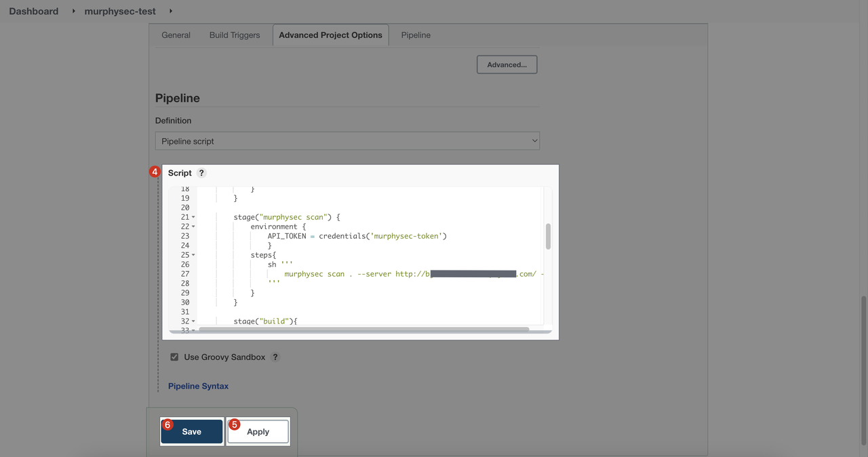Select the Advanced Project Options tab
Image resolution: width=868 pixels, height=457 pixels.
click(330, 35)
